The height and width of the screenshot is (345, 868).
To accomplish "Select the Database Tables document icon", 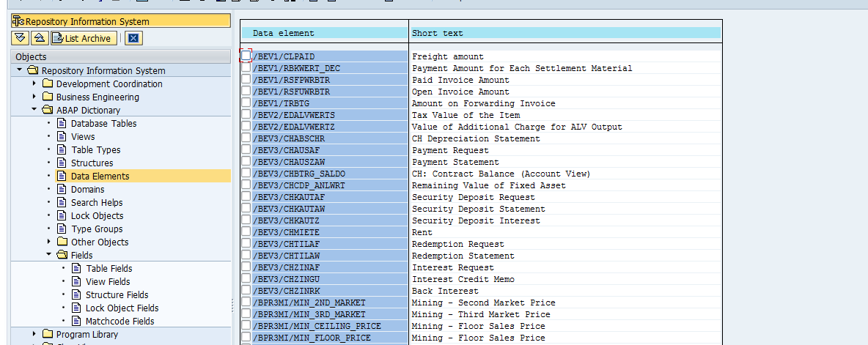I will tap(62, 124).
